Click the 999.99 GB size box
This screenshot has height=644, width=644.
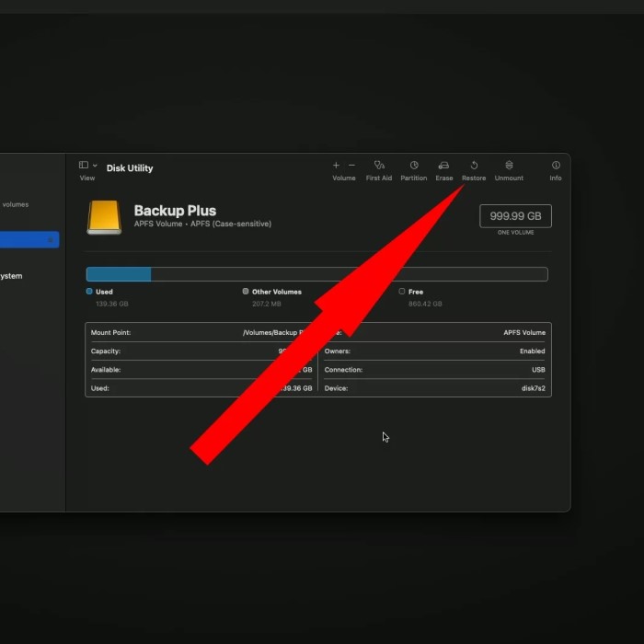pos(515,216)
